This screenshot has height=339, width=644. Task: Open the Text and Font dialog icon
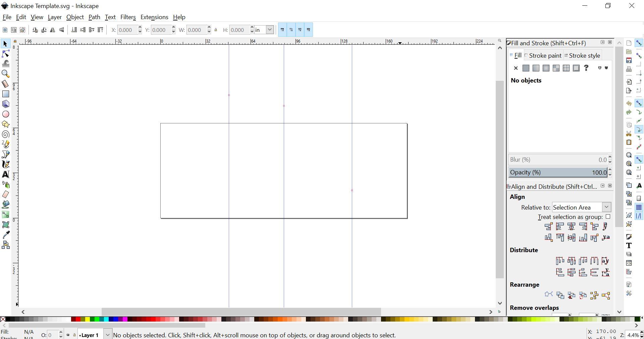(629, 245)
